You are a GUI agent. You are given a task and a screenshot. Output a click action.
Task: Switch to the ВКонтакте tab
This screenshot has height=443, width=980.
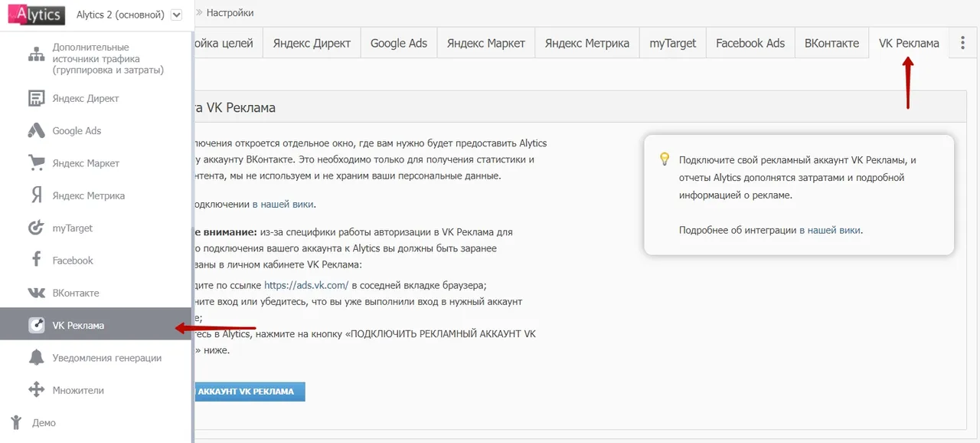(831, 43)
